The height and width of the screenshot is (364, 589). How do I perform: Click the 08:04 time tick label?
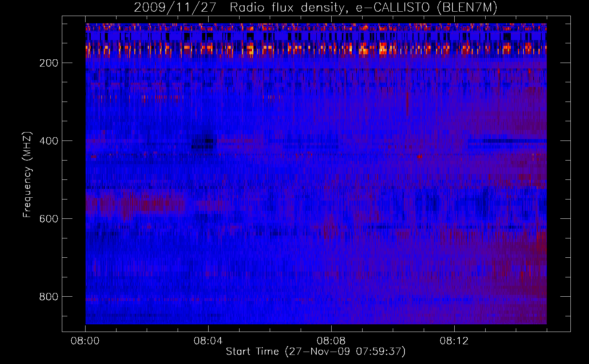pyautogui.click(x=208, y=341)
